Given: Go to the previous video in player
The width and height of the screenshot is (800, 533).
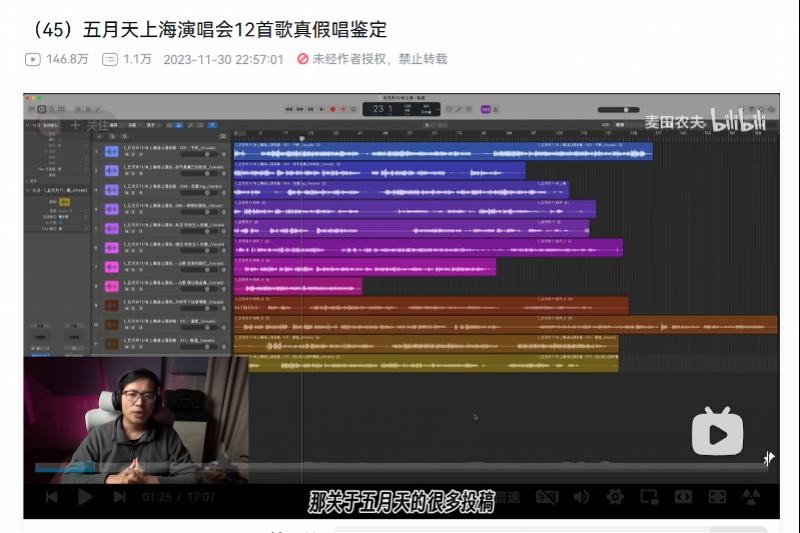Looking at the screenshot, I should coord(52,497).
